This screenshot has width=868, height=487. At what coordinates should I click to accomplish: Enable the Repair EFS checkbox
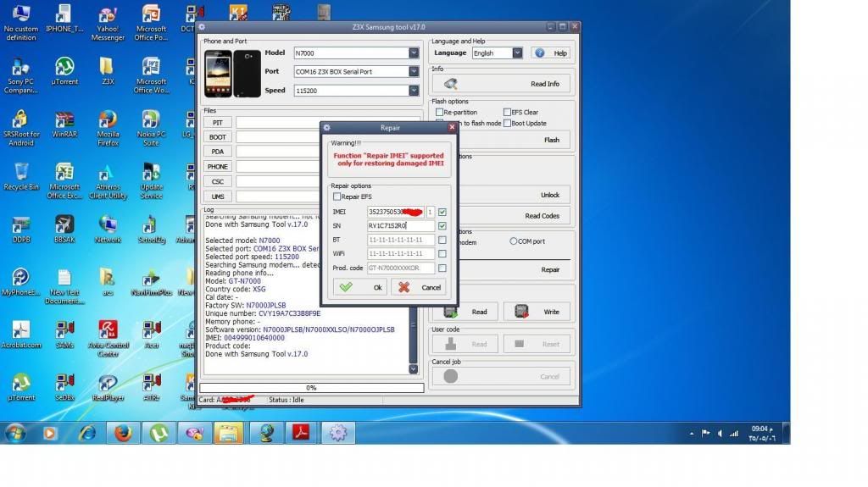click(x=337, y=196)
